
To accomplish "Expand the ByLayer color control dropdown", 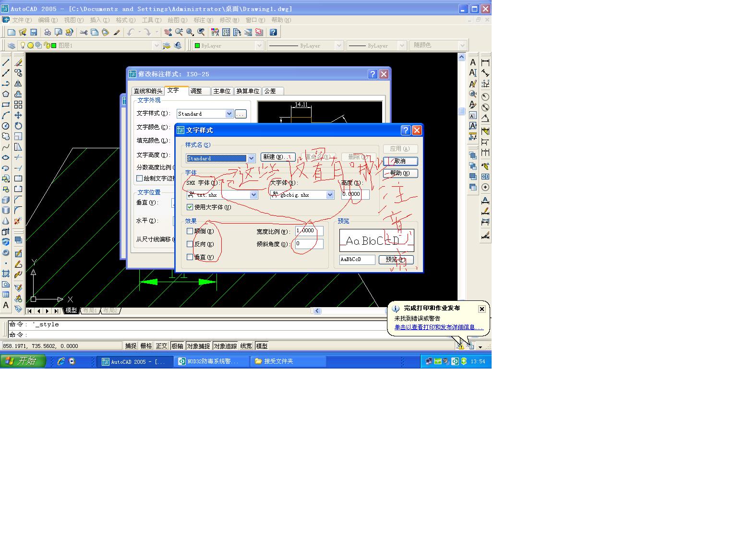I will tap(259, 45).
